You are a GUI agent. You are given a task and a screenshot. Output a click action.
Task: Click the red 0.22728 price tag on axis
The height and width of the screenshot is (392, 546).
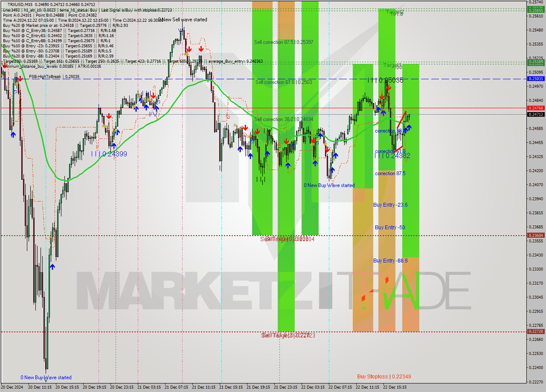click(x=536, y=331)
